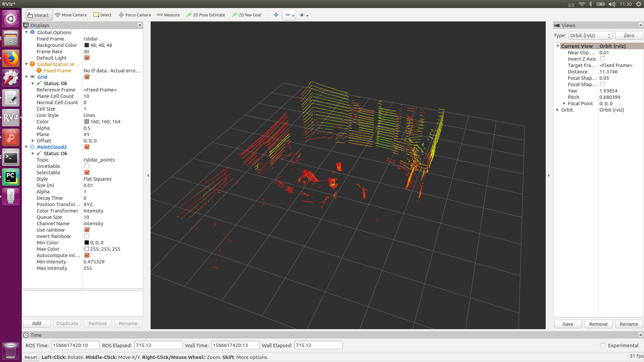This screenshot has width=644, height=362.
Task: Collapse the Global Options tree
Action: [x=26, y=32]
